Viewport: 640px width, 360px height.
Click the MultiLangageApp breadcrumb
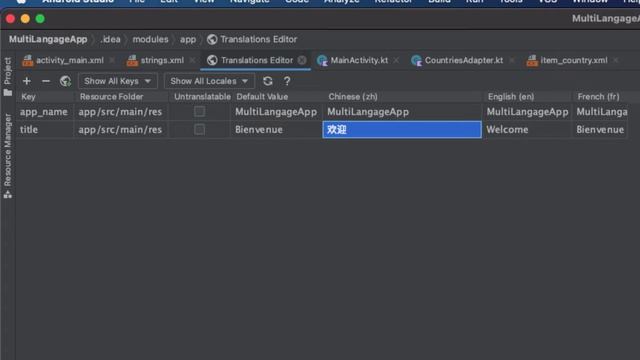coord(48,39)
